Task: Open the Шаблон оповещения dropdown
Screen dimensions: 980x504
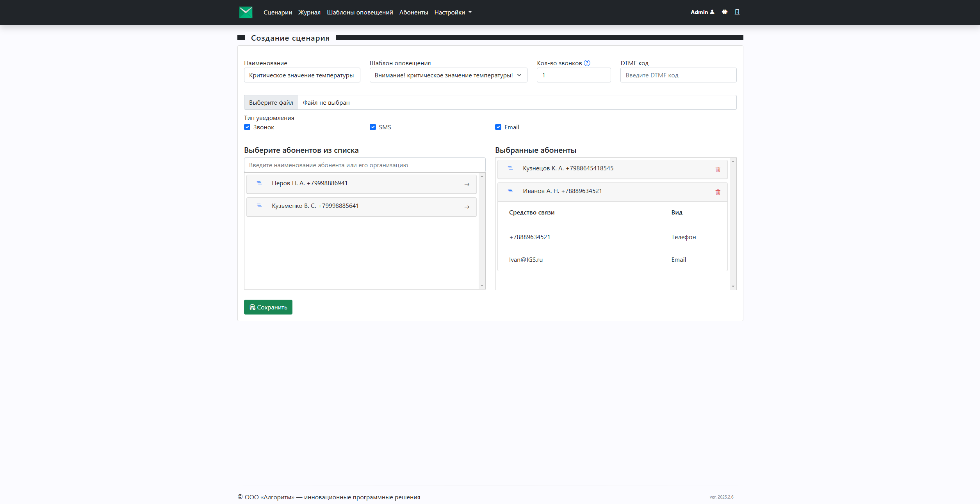Action: [448, 75]
